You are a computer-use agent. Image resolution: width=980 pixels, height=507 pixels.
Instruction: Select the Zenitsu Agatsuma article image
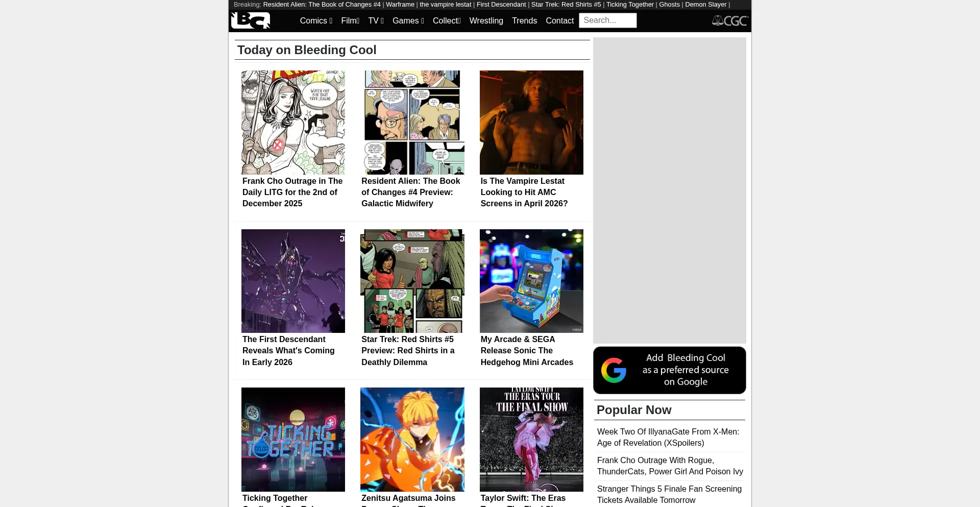pyautogui.click(x=412, y=439)
